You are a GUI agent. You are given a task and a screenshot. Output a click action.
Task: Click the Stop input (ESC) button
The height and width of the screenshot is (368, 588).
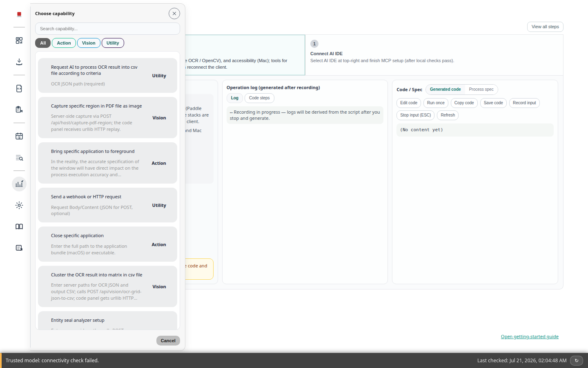(415, 115)
